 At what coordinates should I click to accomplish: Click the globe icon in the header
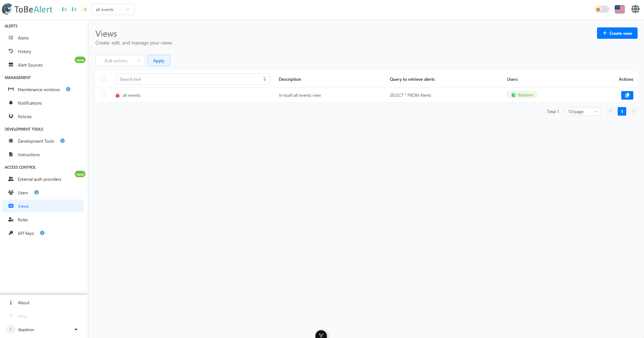coord(635,9)
